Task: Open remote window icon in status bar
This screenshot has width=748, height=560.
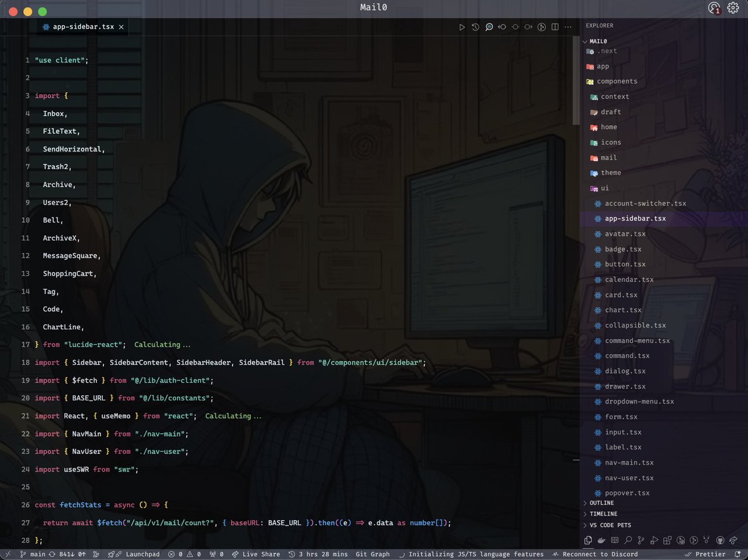Action: [x=7, y=554]
